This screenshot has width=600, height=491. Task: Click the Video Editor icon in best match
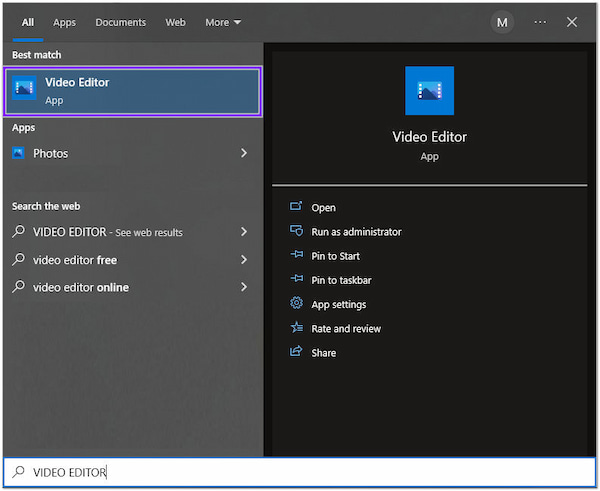tap(24, 88)
